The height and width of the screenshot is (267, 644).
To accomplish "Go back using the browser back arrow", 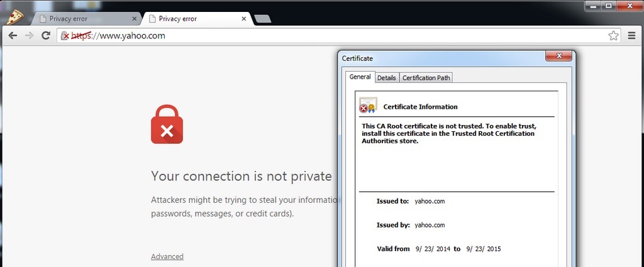I will click(x=13, y=36).
